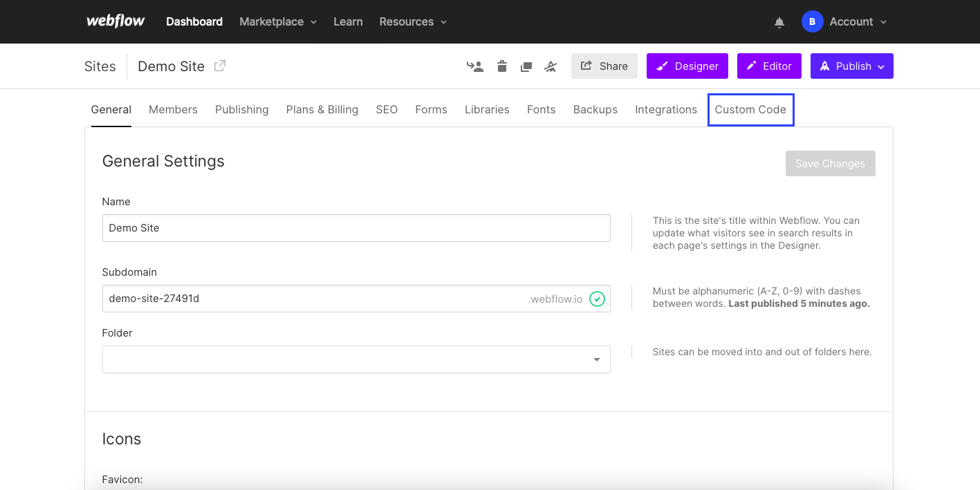The image size is (980, 490).
Task: Open the Backups tab
Action: tap(595, 109)
